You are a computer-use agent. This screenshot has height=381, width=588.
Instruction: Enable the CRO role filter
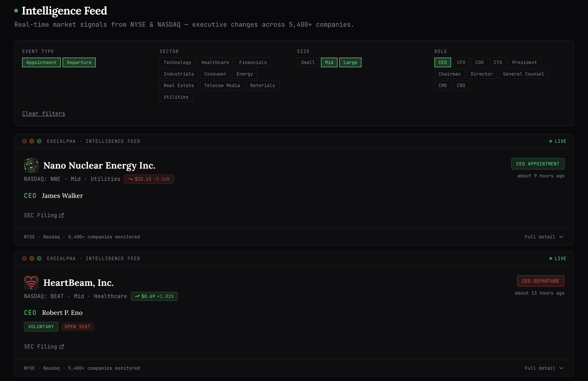coord(461,85)
